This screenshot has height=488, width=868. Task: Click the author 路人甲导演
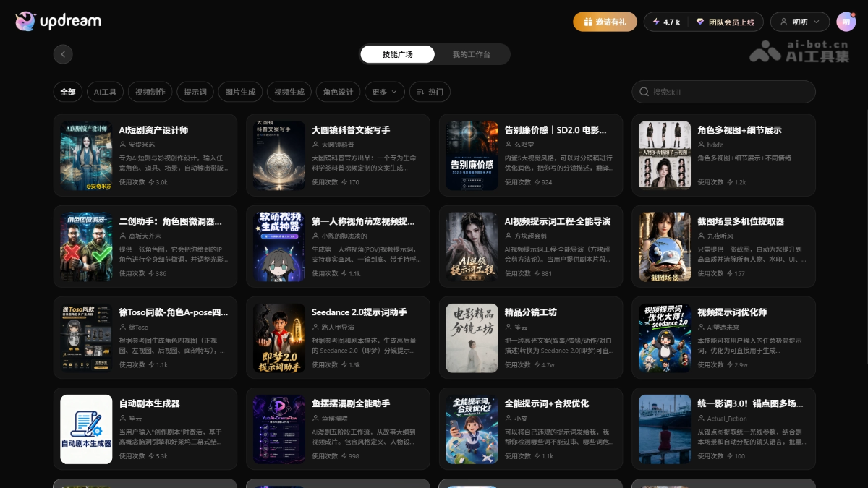coord(338,327)
